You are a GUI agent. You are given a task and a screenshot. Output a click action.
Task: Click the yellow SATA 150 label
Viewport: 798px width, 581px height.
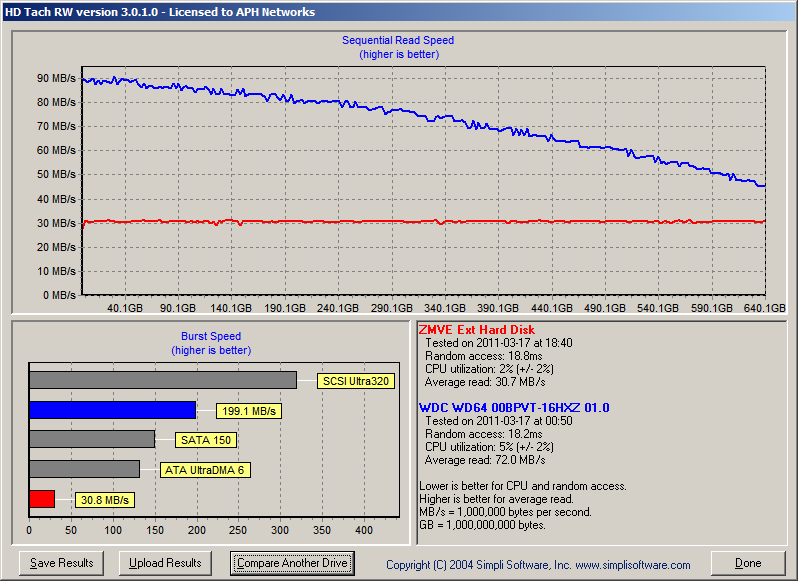(207, 440)
